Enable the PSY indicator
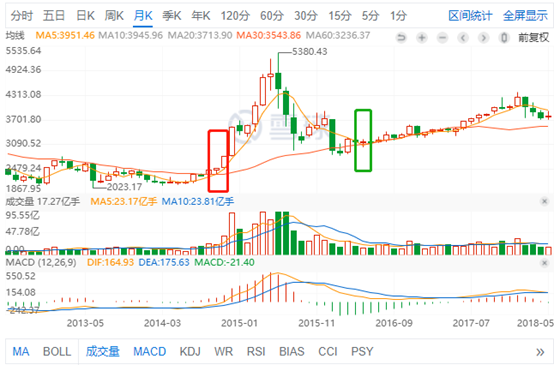This screenshot has height=365, width=554. pos(362,352)
